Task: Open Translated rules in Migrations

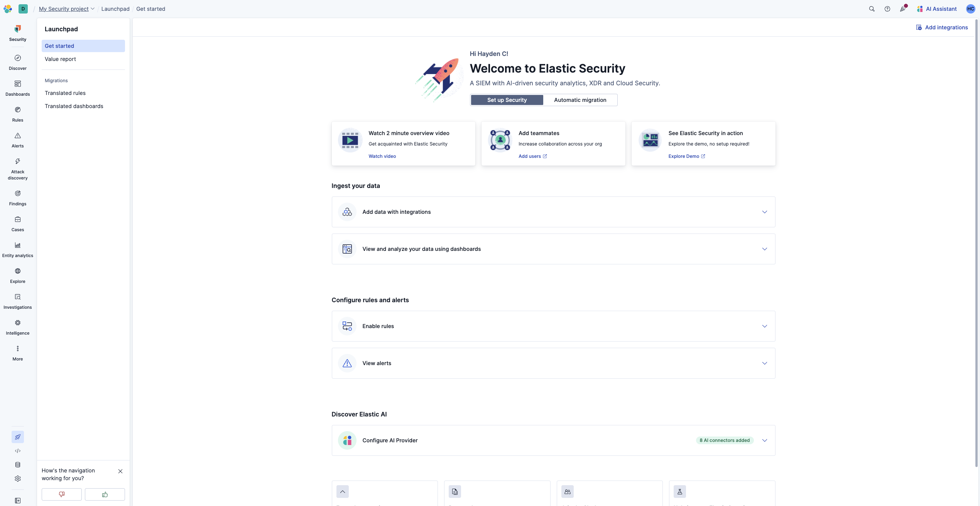Action: click(x=65, y=93)
